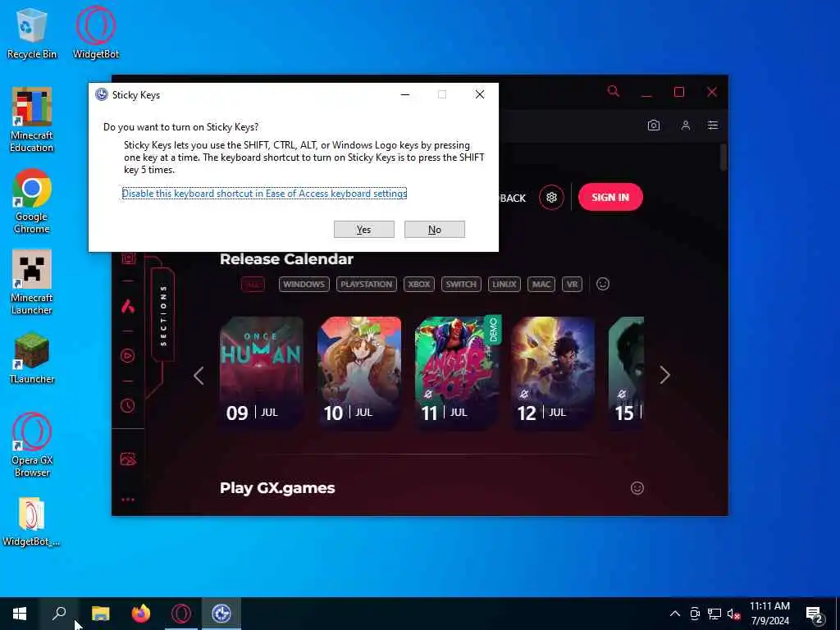Click the Meet Now tray icon
This screenshot has height=630, width=840.
pos(695,614)
